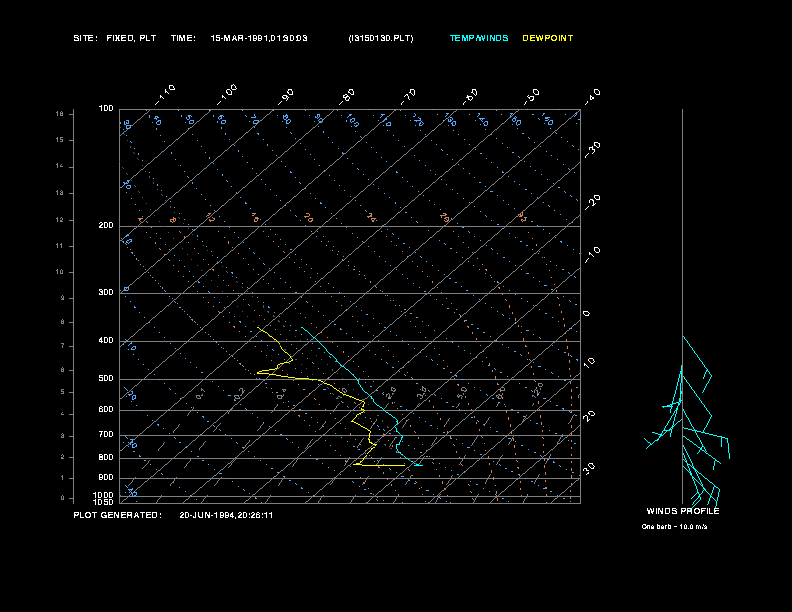
Task: Click the -40 isotherm label at the top-right corner
Action: [593, 96]
